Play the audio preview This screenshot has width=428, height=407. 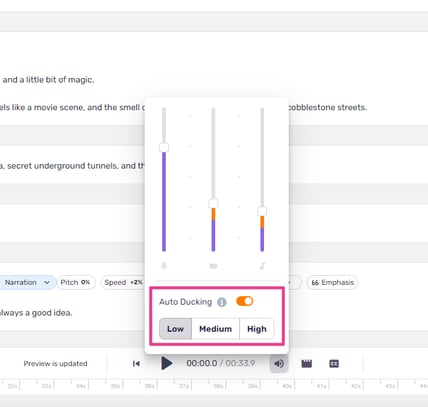click(x=167, y=363)
